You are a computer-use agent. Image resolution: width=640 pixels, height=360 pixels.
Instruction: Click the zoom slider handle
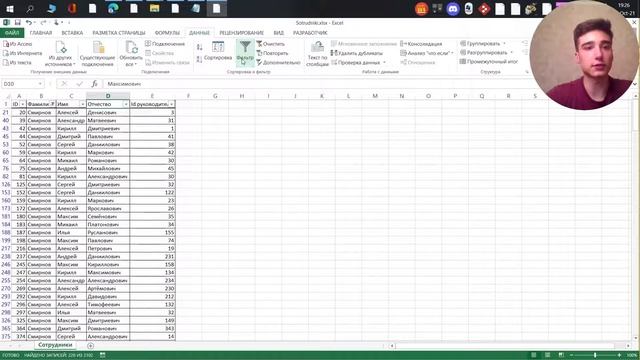tap(595, 355)
